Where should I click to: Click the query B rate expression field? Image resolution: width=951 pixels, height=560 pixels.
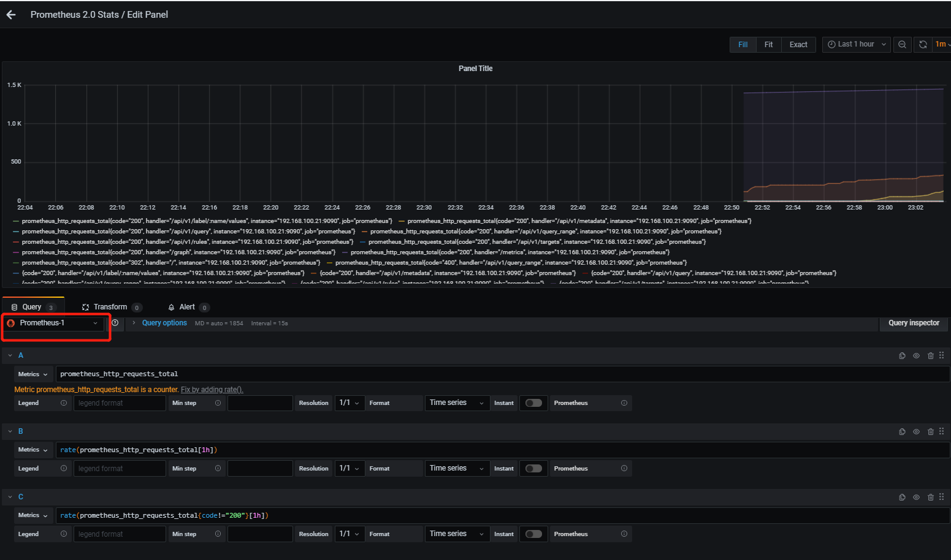[503, 450]
